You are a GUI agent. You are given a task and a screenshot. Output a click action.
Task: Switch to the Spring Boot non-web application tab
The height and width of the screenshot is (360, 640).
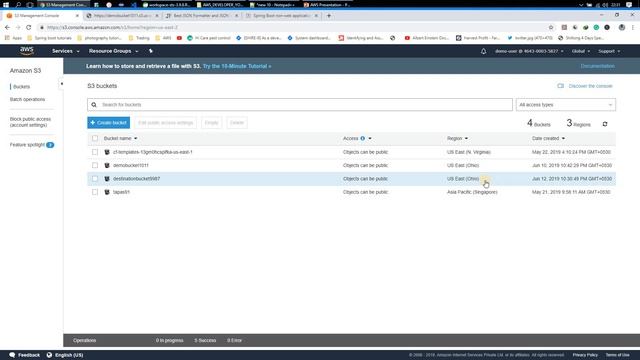click(x=282, y=16)
